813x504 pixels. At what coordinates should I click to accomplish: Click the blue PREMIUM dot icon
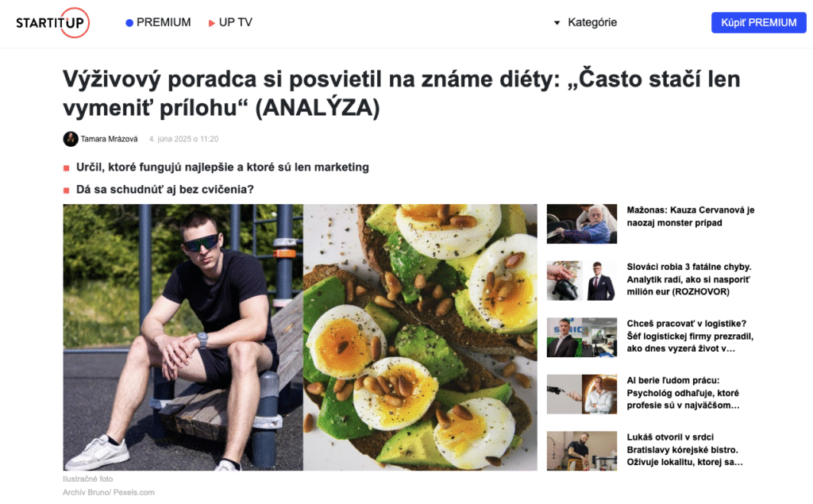click(129, 23)
